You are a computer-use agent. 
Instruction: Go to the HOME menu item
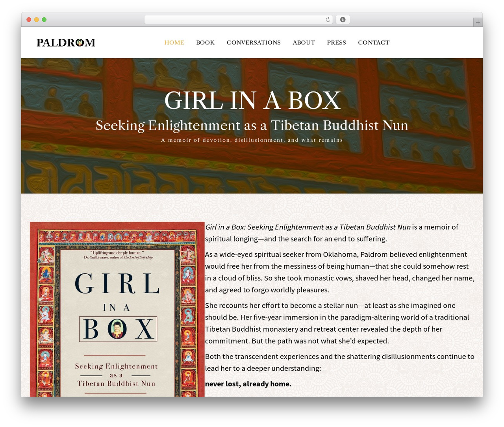174,43
